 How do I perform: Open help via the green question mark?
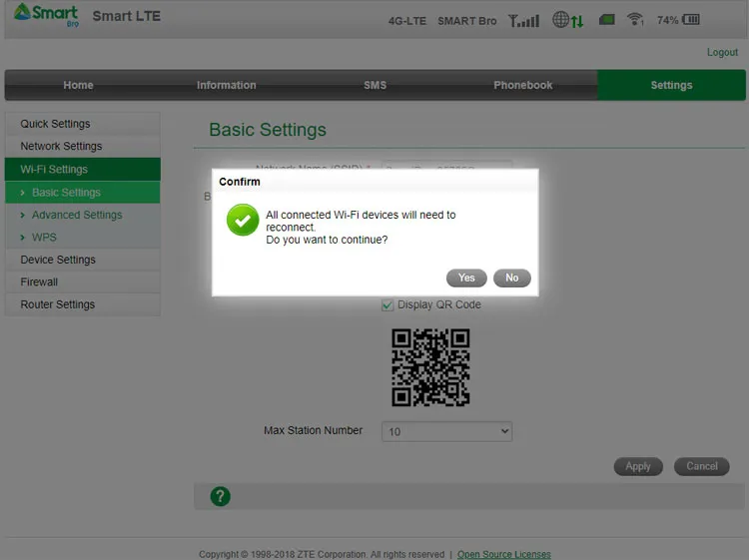pyautogui.click(x=221, y=496)
